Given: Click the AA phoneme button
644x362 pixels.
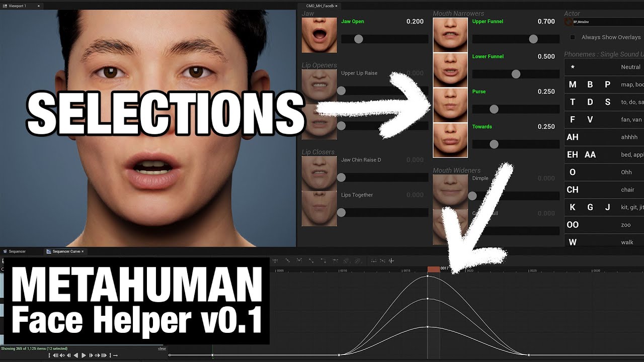Looking at the screenshot, I should [x=590, y=155].
